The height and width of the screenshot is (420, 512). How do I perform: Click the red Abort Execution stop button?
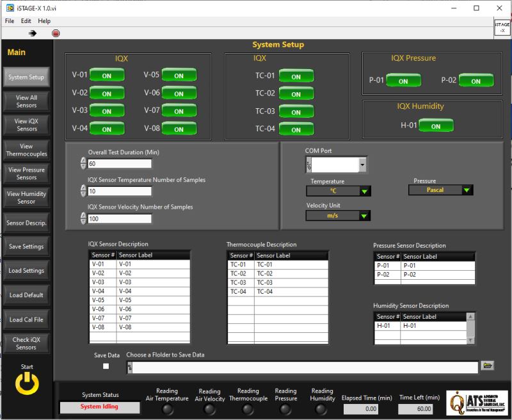click(x=56, y=33)
